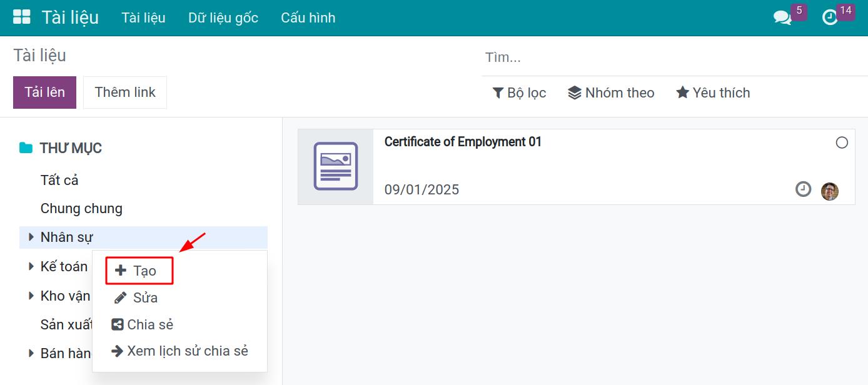Click the THƯ MỤC folder icon
The width and height of the screenshot is (868, 385).
26,148
